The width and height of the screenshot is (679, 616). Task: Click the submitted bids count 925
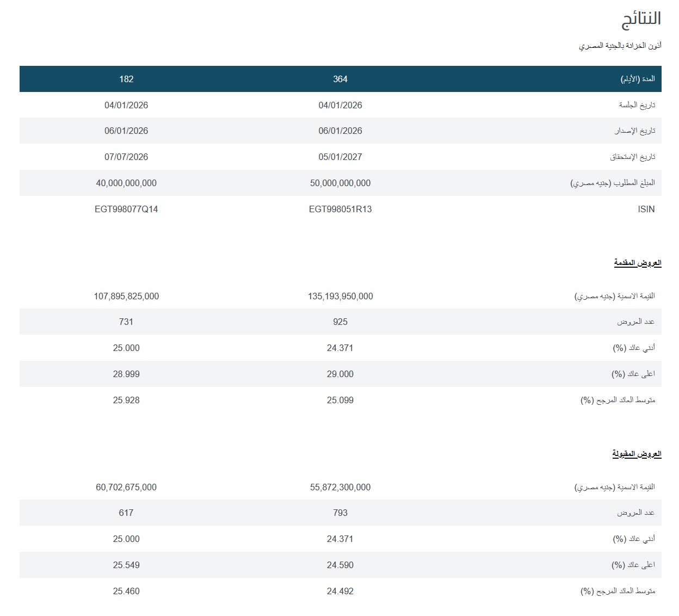(340, 322)
